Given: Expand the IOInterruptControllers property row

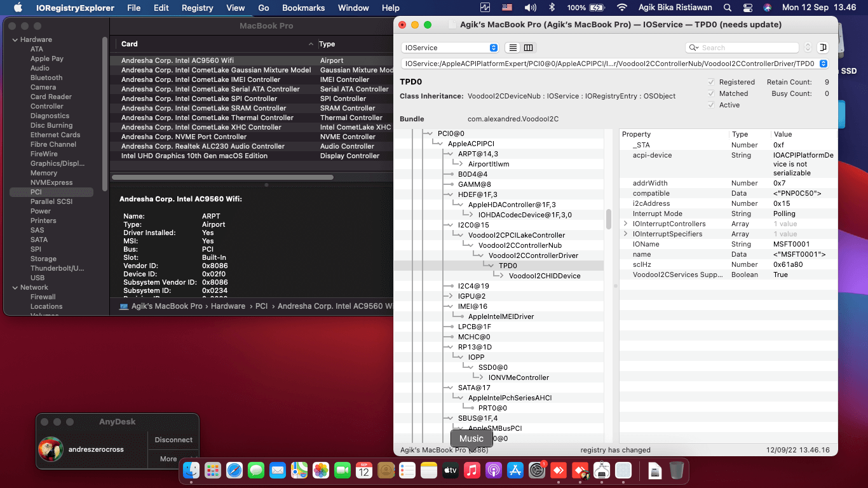Looking at the screenshot, I should pos(626,224).
